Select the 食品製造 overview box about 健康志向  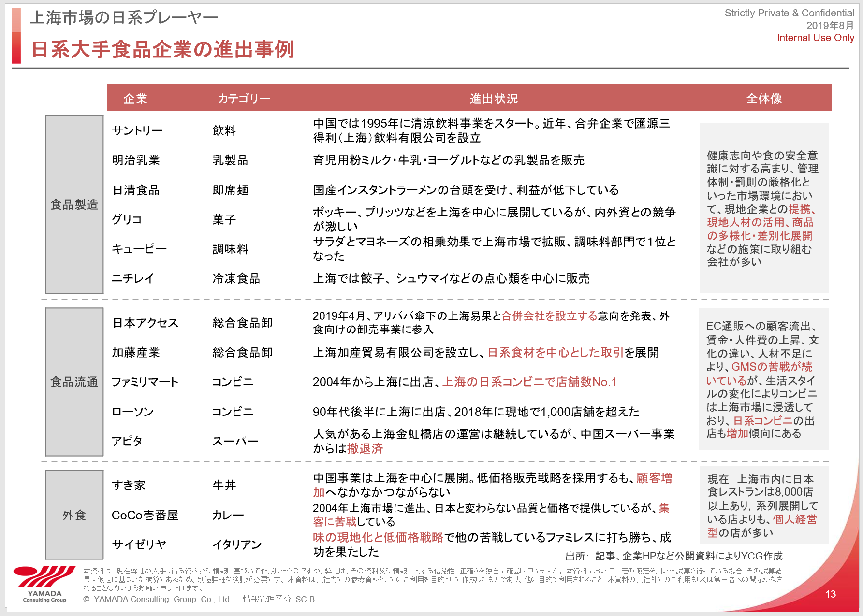[x=764, y=208]
